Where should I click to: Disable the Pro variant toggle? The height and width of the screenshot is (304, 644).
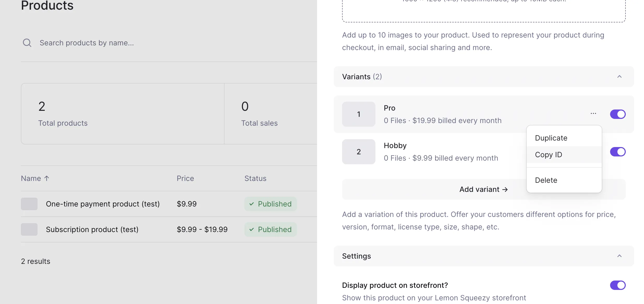617,114
